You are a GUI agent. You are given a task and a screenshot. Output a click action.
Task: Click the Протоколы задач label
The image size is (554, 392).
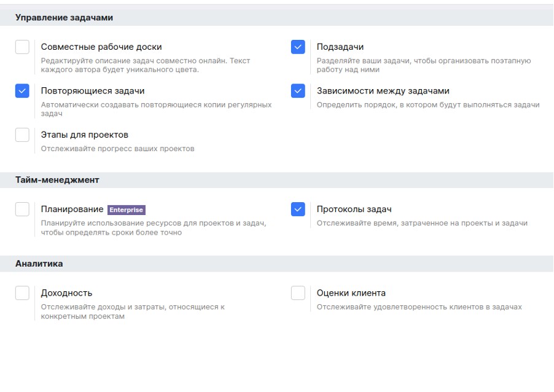(354, 209)
